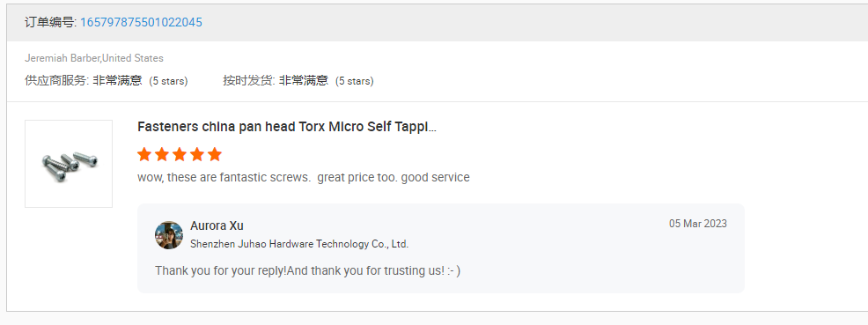Screen dimensions: 868x325
Task: Click the 订单编号 label in header
Action: point(51,22)
